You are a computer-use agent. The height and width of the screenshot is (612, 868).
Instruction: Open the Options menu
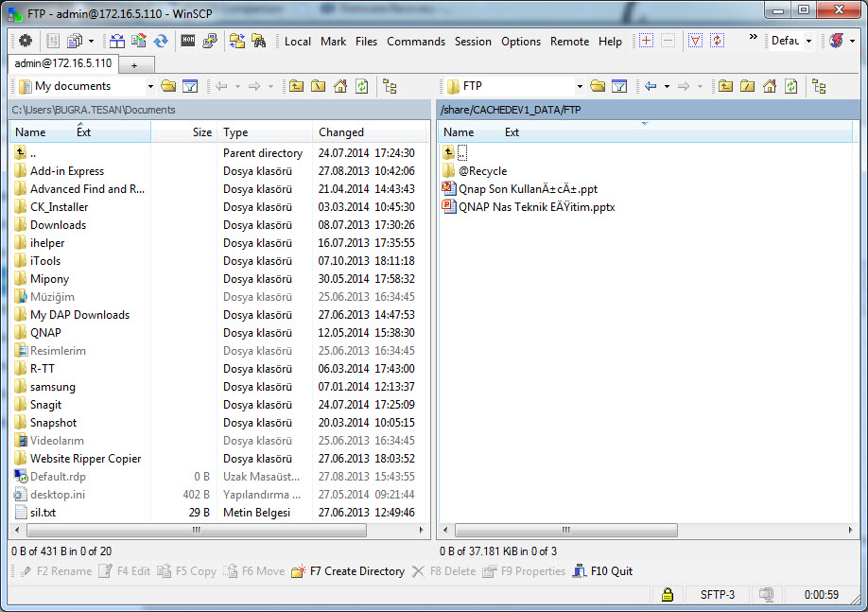[521, 42]
